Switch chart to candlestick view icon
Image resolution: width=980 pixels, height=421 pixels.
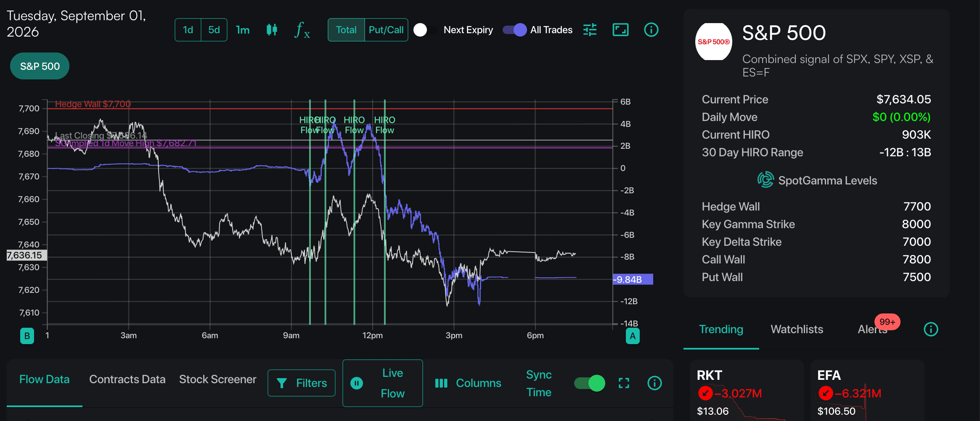click(x=272, y=30)
